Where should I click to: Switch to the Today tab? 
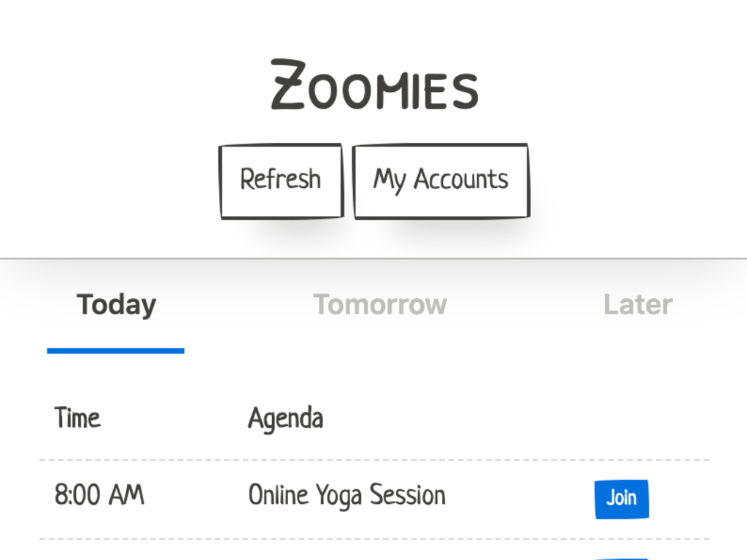pyautogui.click(x=116, y=305)
